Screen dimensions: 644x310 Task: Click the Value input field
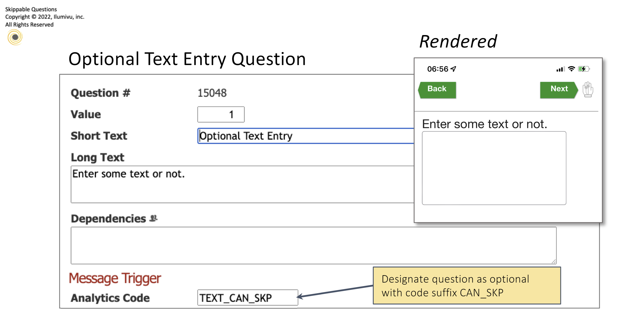221,115
